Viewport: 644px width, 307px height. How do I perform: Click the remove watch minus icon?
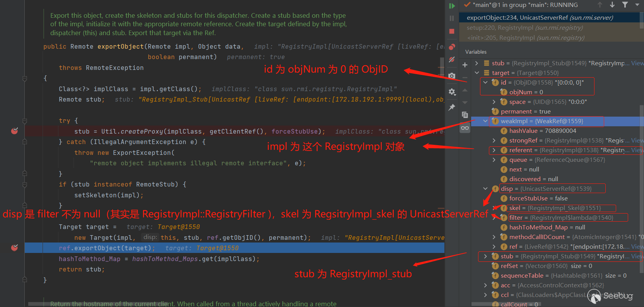pyautogui.click(x=465, y=77)
